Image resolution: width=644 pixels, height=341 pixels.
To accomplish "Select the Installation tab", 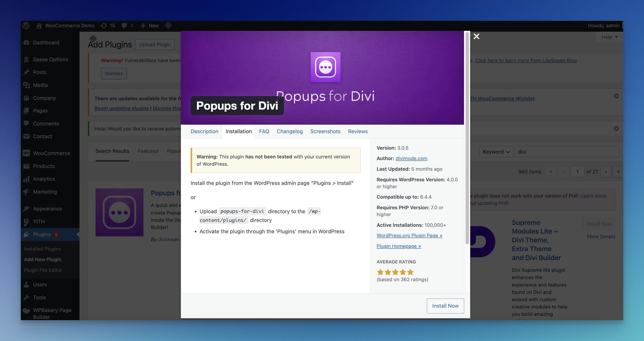I will [x=238, y=131].
